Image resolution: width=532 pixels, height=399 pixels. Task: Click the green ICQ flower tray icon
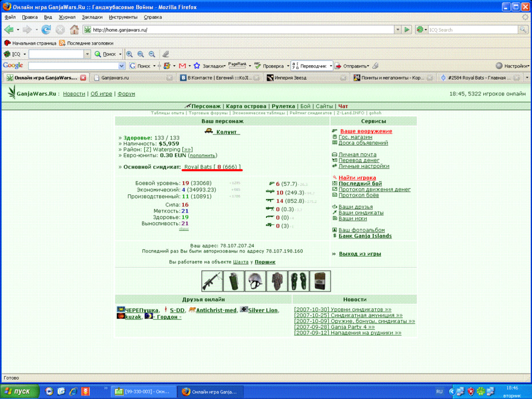coord(481,392)
